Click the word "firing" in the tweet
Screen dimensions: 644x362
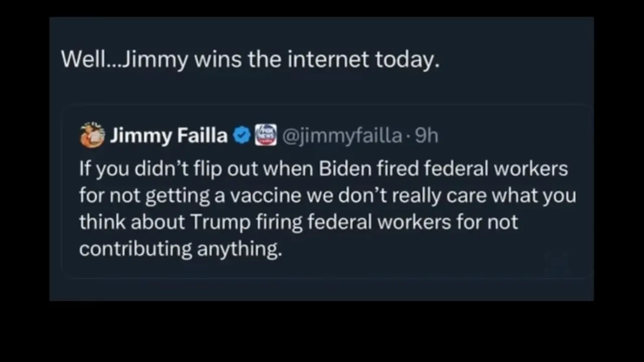click(279, 222)
